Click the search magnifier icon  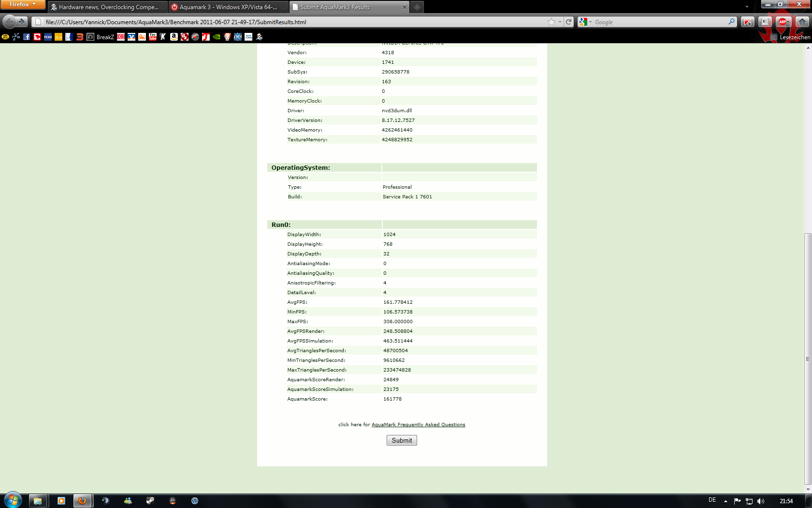(x=731, y=22)
